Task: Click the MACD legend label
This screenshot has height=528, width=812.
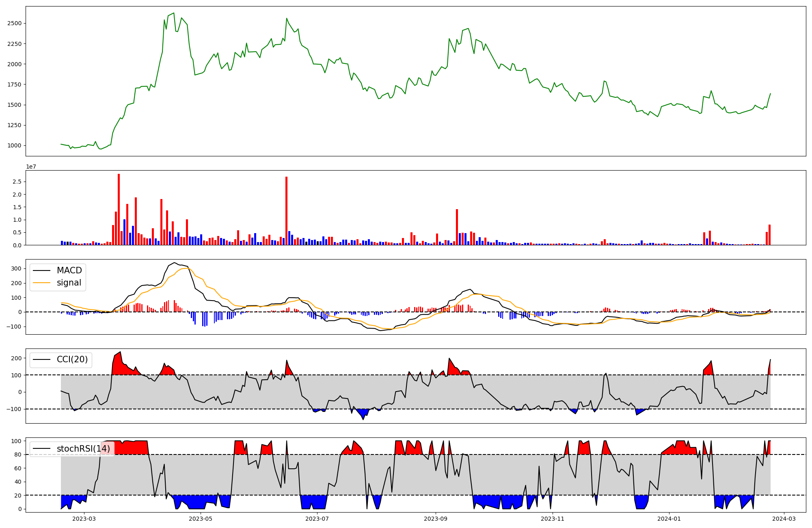Action: click(x=69, y=270)
